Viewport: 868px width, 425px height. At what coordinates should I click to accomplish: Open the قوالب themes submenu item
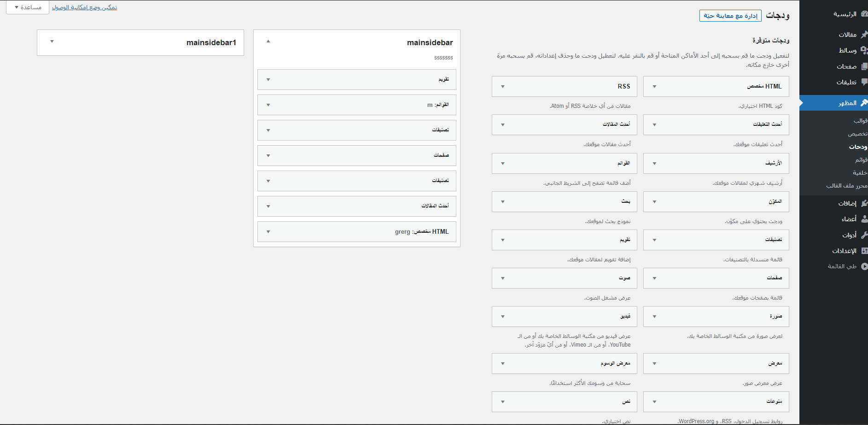tap(860, 121)
